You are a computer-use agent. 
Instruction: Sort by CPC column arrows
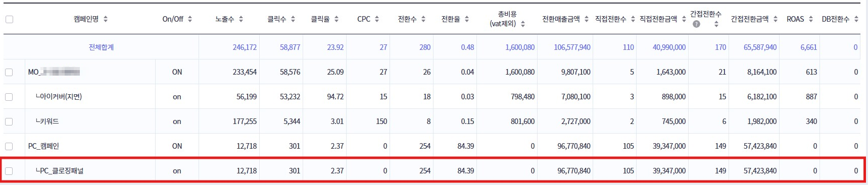[x=377, y=19]
